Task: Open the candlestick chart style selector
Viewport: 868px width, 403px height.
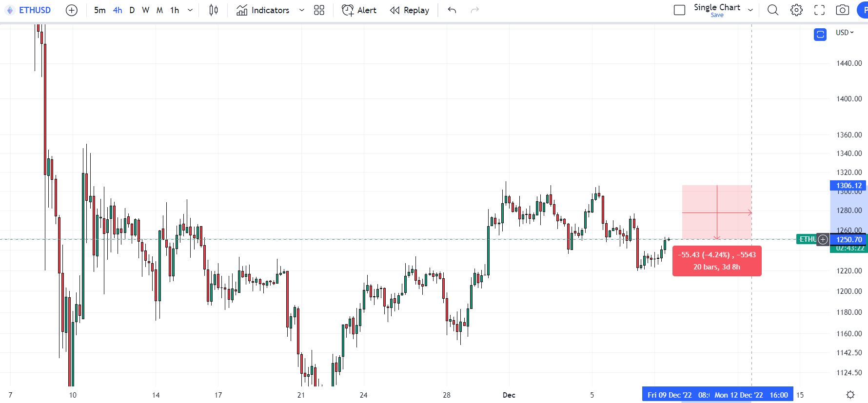Action: pos(214,10)
